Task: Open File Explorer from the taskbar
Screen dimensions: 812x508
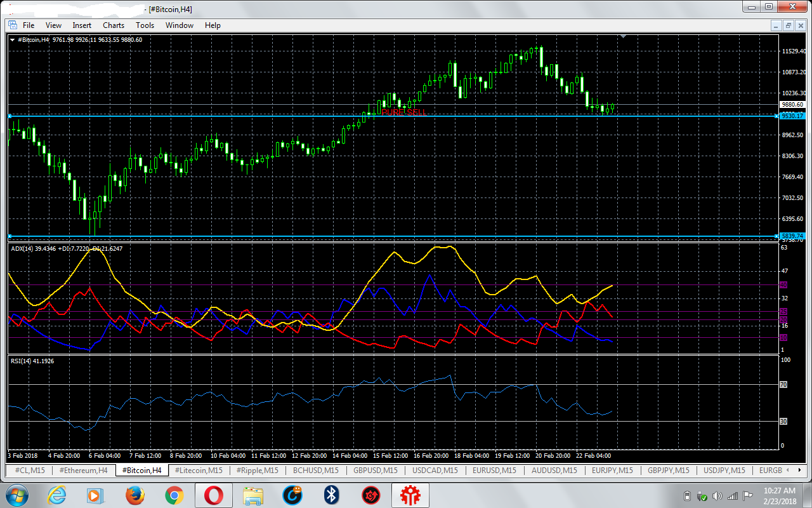Action: (254, 495)
